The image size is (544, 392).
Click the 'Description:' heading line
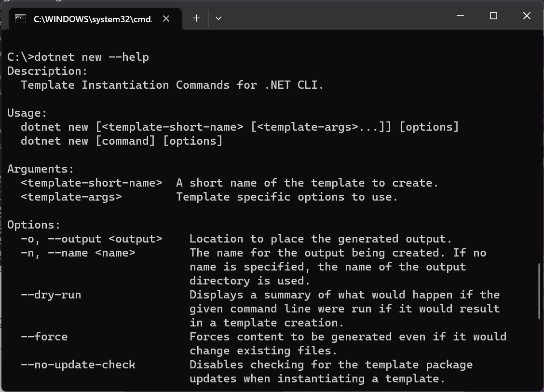click(48, 71)
